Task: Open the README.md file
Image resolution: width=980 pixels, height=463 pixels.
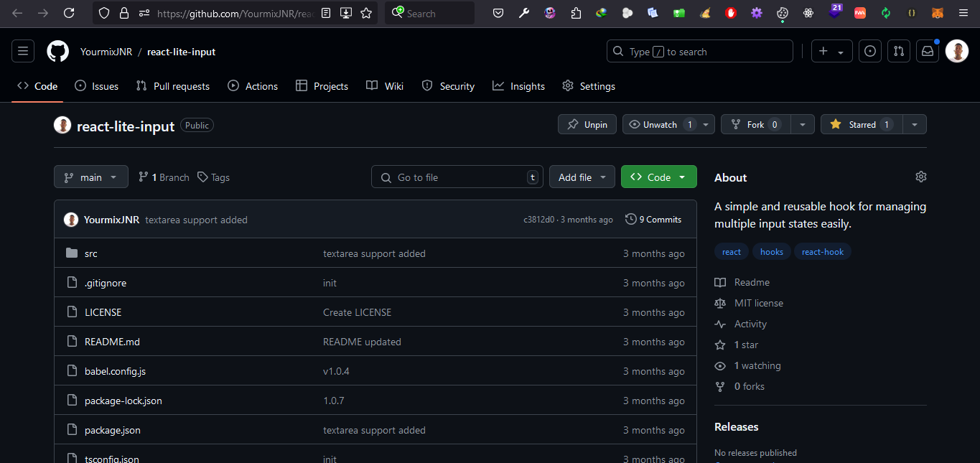Action: 112,342
